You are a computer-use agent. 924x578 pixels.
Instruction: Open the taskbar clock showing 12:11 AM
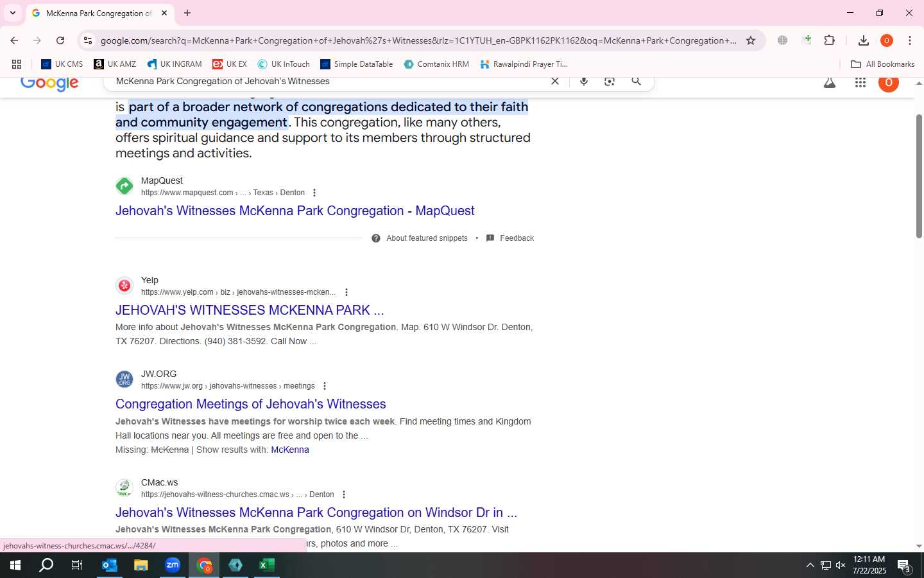pyautogui.click(x=869, y=565)
